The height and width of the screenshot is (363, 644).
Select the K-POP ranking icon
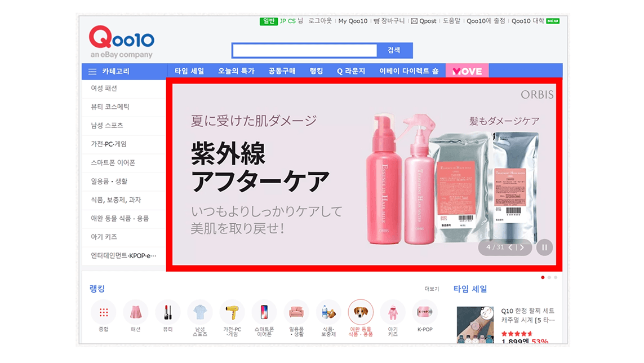point(425,312)
